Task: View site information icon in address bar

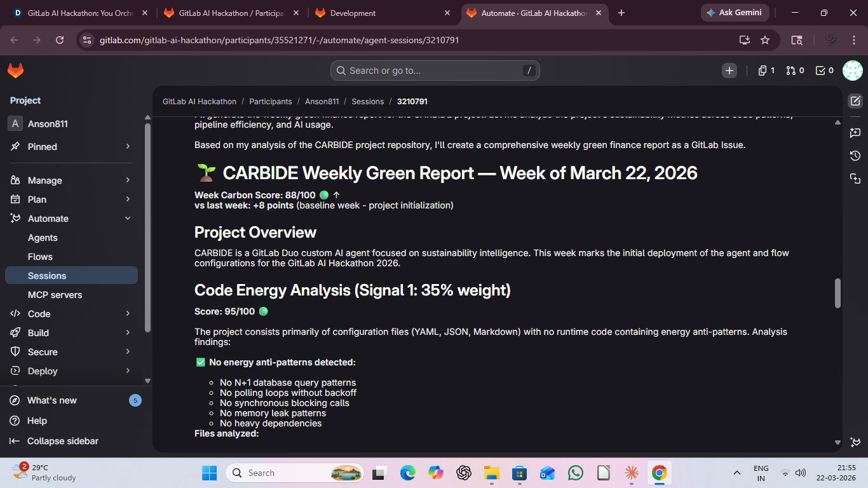Action: click(x=88, y=40)
